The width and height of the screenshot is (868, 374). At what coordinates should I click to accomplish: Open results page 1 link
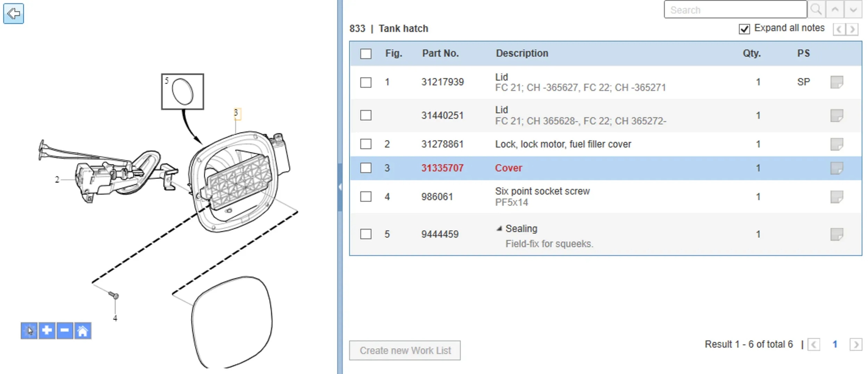point(835,344)
